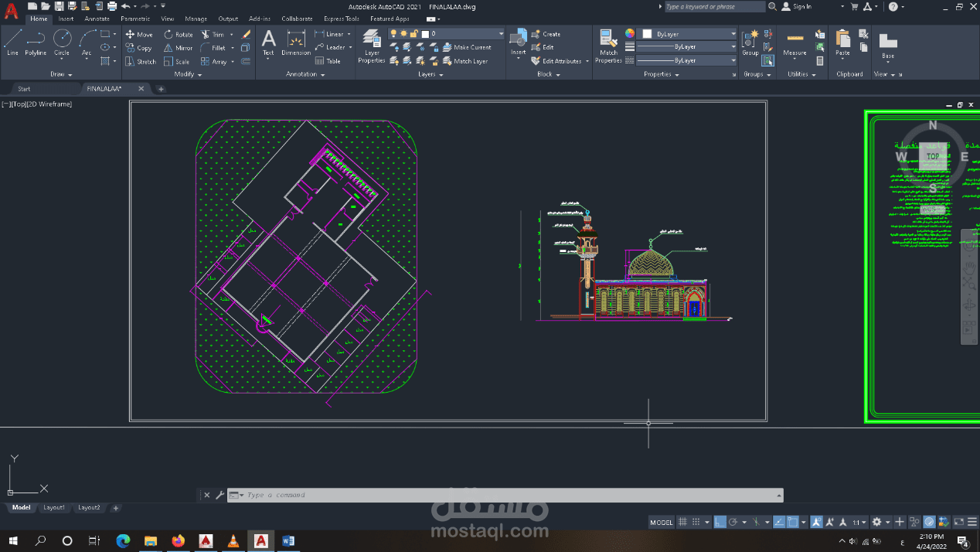The width and height of the screenshot is (980, 552).
Task: Toggle Ortho mode in the status bar
Action: [x=720, y=523]
